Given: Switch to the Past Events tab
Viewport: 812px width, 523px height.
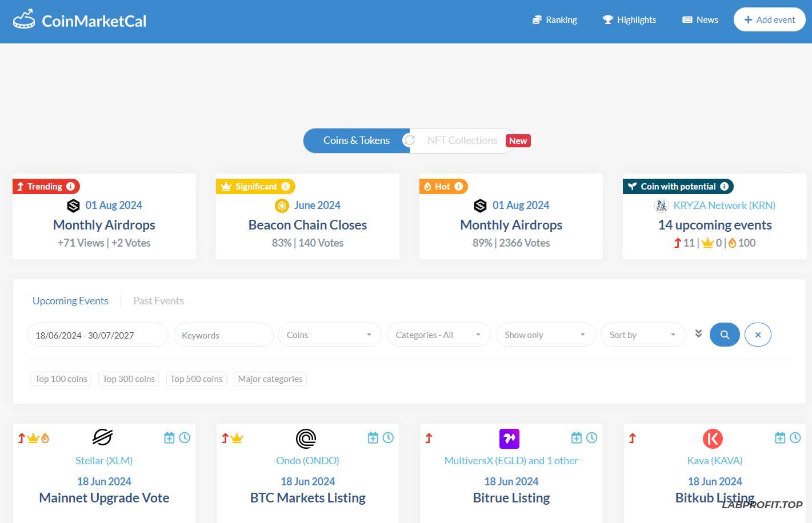Looking at the screenshot, I should tap(158, 301).
